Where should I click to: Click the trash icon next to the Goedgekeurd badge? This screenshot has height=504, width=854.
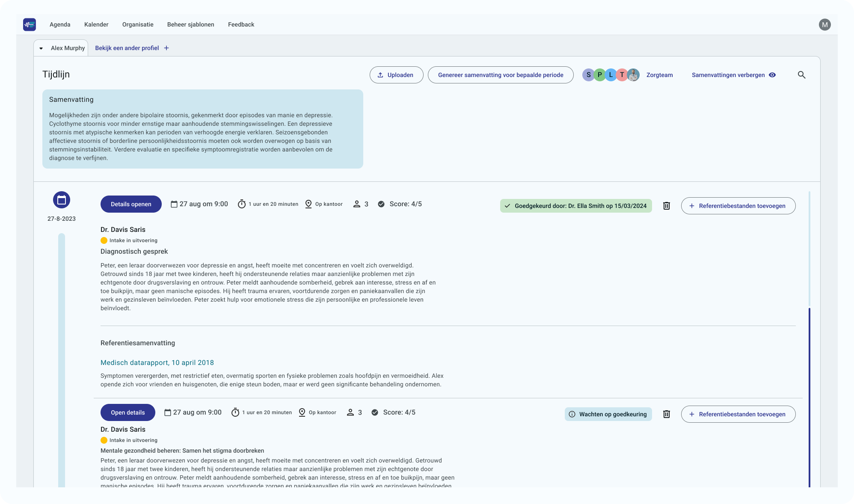[x=666, y=206]
